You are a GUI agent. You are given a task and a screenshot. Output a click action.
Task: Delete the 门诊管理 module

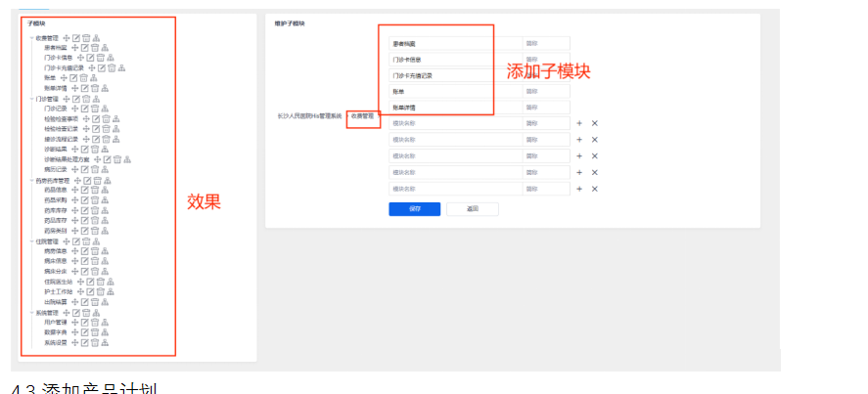click(86, 99)
